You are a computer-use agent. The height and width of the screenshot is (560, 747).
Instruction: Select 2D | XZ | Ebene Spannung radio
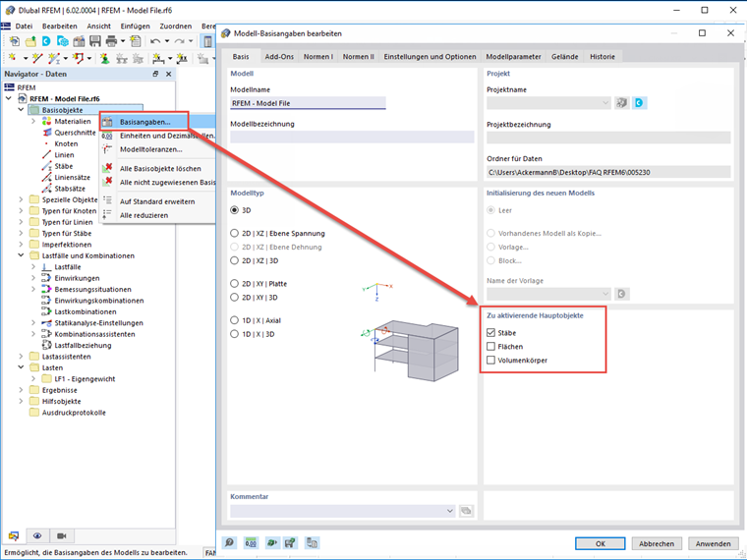(234, 234)
